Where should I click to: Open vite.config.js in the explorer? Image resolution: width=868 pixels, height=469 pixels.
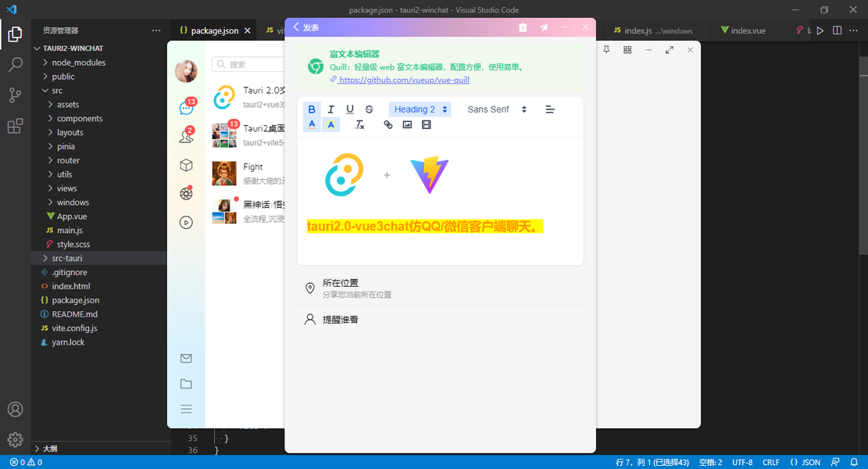coord(98,328)
